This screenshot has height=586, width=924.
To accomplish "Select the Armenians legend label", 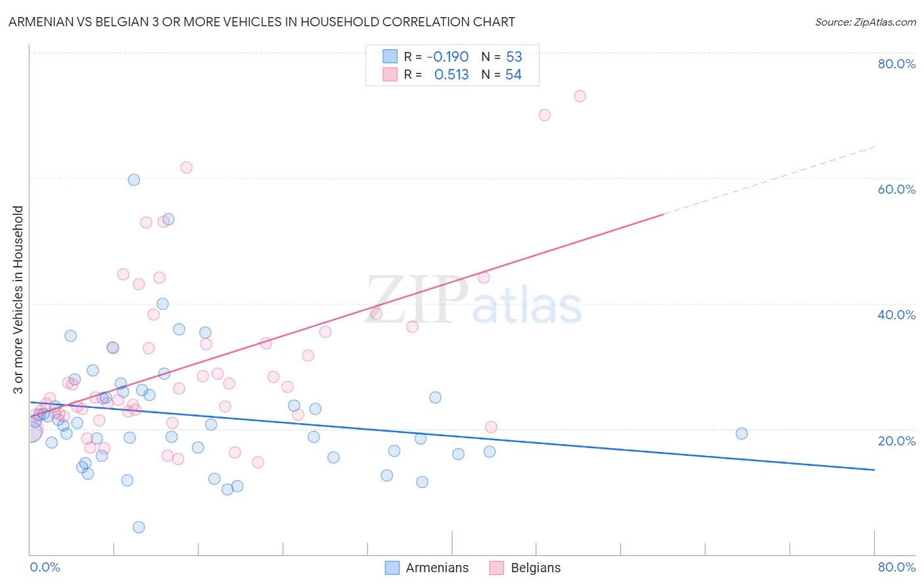I will (x=437, y=568).
